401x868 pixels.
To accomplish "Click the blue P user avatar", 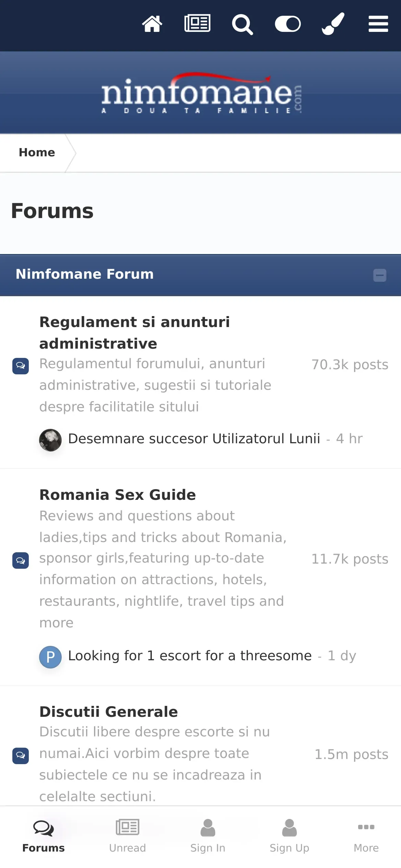I will tap(50, 657).
